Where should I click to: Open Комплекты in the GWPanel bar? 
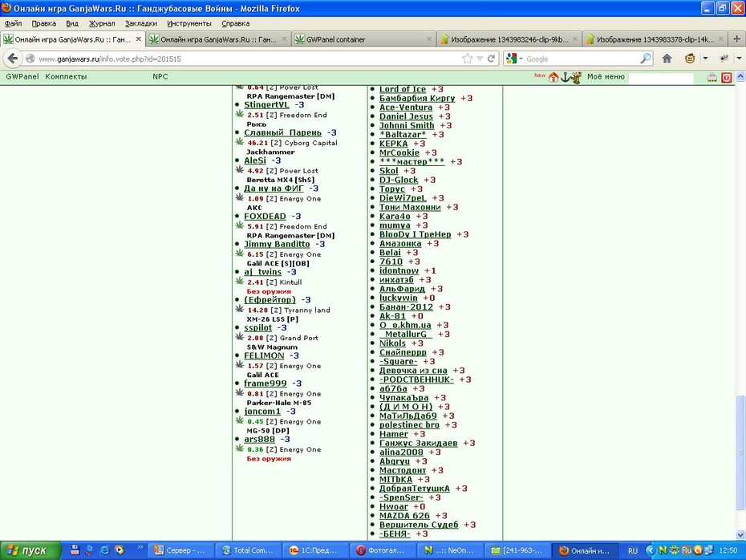(66, 76)
